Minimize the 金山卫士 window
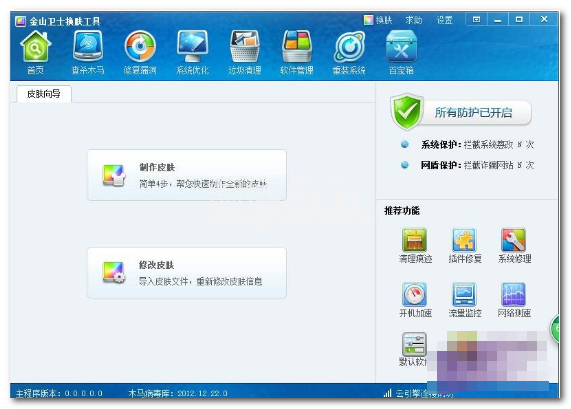The image size is (571, 409). (497, 19)
